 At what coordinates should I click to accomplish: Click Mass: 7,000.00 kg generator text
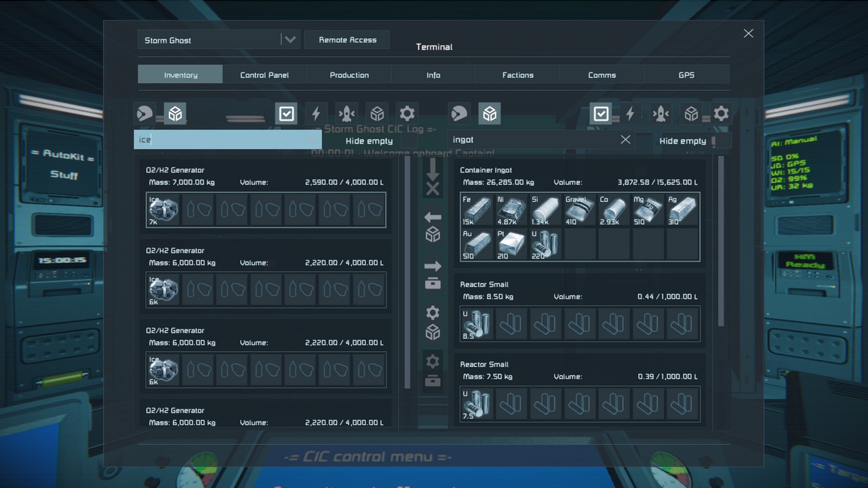coord(182,182)
